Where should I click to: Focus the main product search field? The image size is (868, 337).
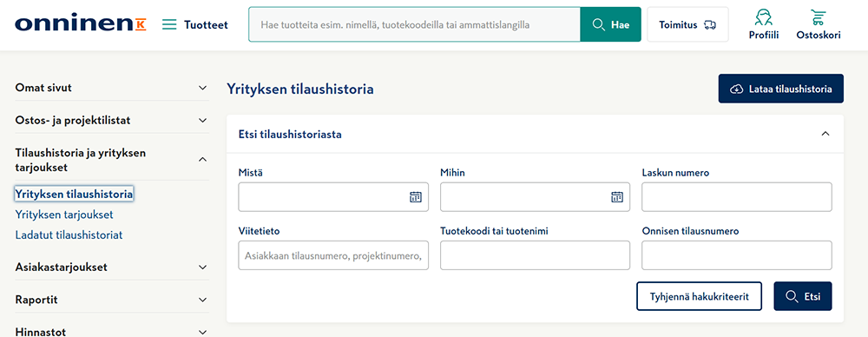click(415, 24)
